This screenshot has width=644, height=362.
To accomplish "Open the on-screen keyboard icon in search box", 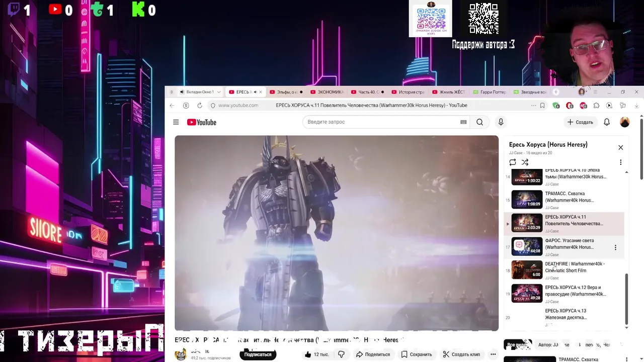I will (x=463, y=122).
